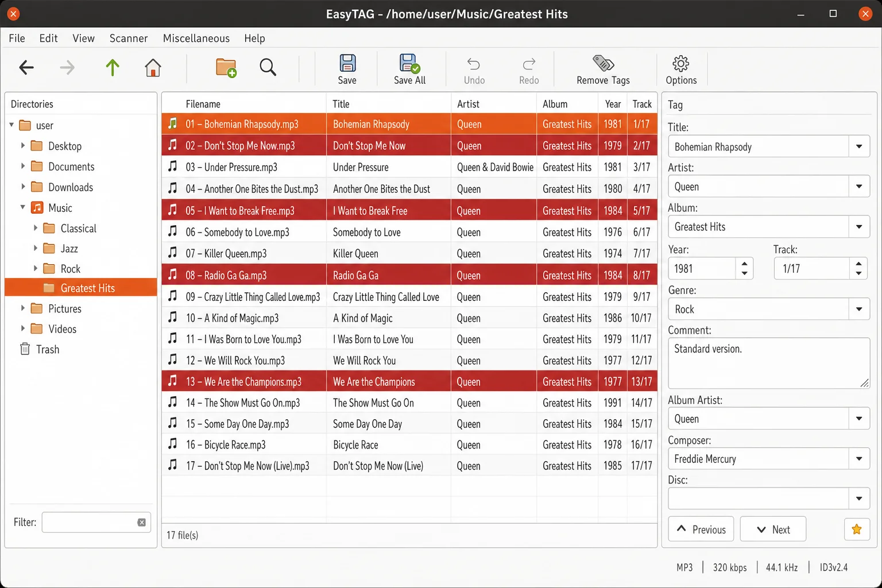Open the Artist field dropdown arrow

(x=859, y=187)
